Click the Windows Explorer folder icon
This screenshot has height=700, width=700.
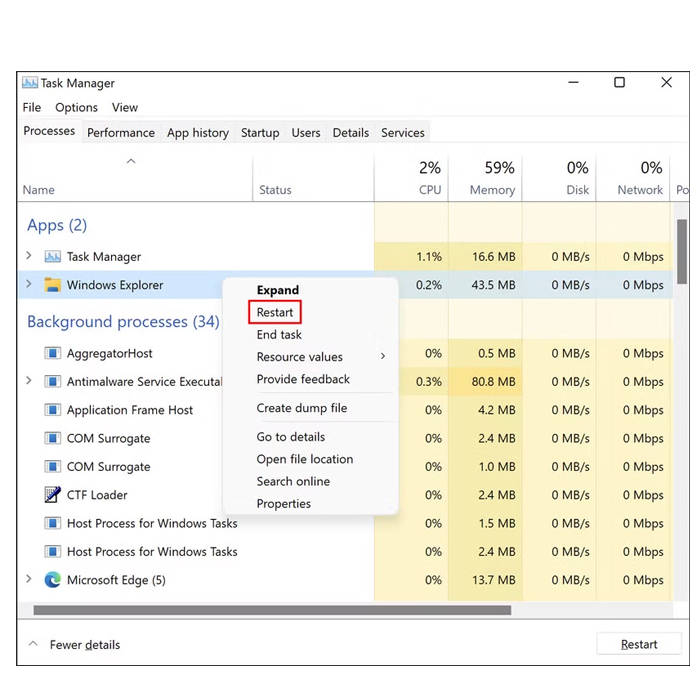coord(53,285)
